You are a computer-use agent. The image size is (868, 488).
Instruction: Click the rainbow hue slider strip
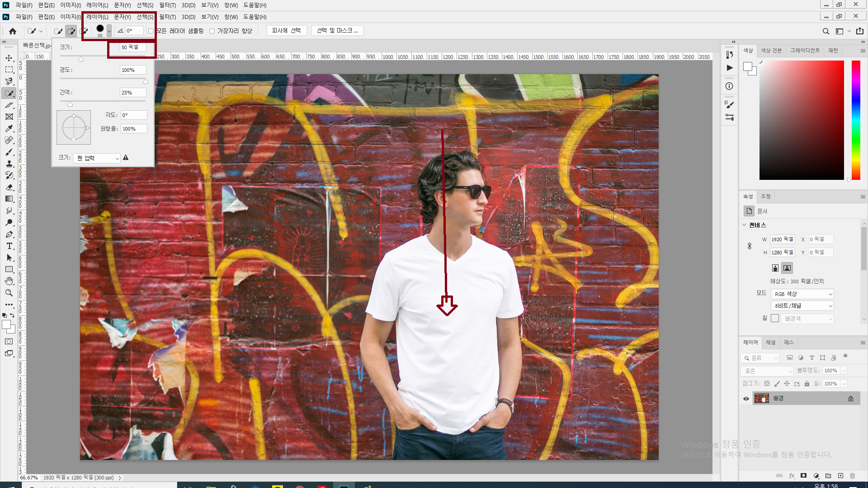tap(856, 120)
